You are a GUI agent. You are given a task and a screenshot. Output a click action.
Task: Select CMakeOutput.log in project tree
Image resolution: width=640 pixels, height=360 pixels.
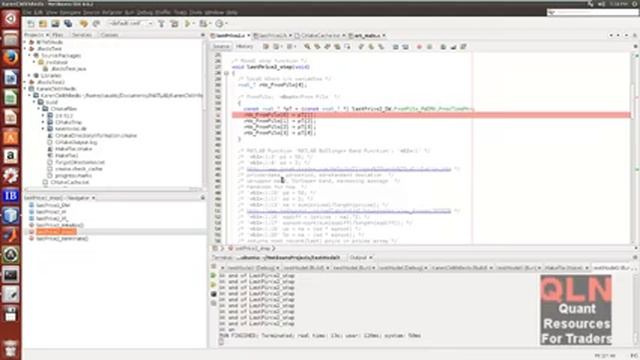pyautogui.click(x=76, y=142)
